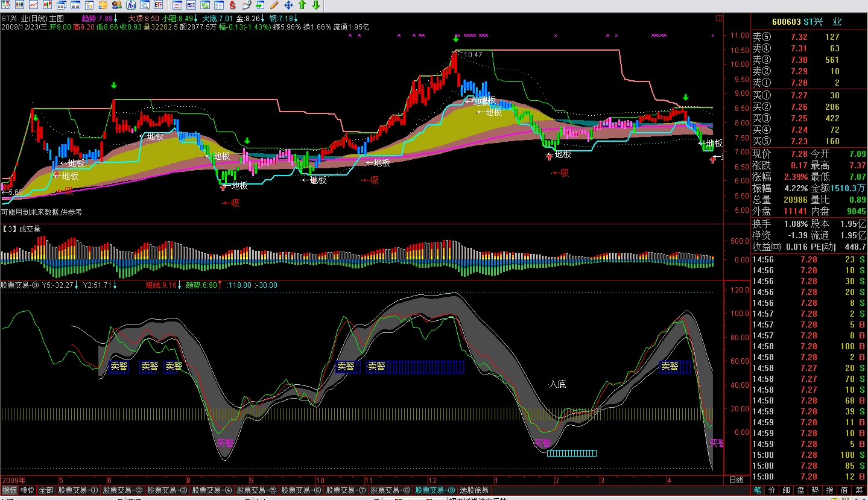Viewport: 868px width, 500px height.
Task: Open the ETF toolbar icon
Action: [158, 5]
